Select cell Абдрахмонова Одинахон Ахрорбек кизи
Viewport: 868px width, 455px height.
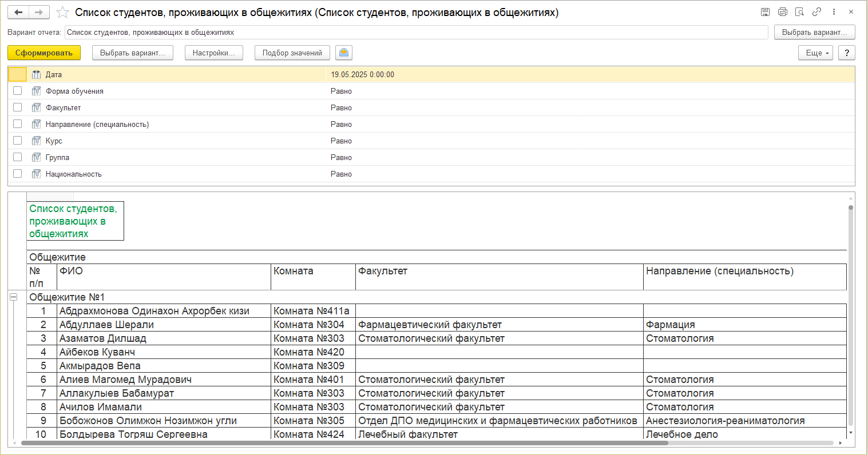click(164, 311)
